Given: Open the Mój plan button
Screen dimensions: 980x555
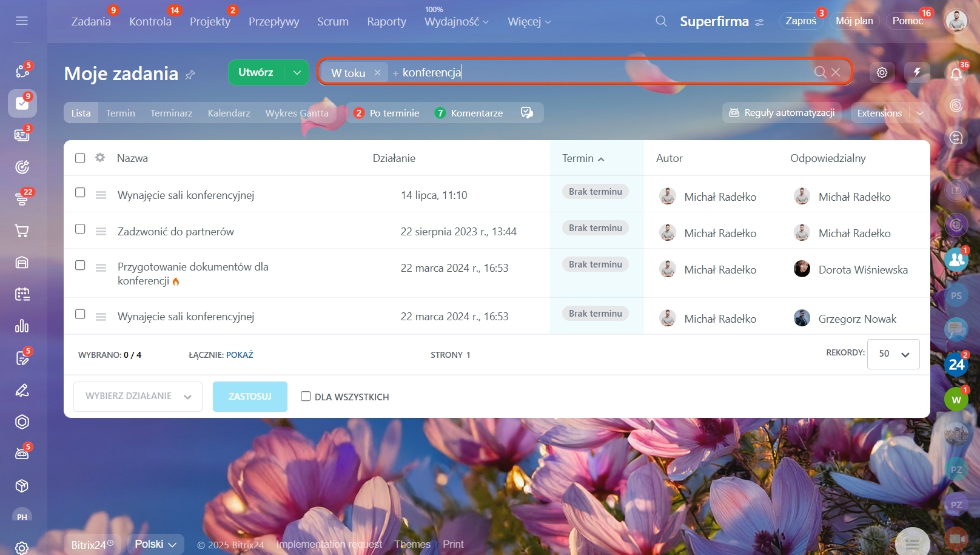Looking at the screenshot, I should click(854, 21).
